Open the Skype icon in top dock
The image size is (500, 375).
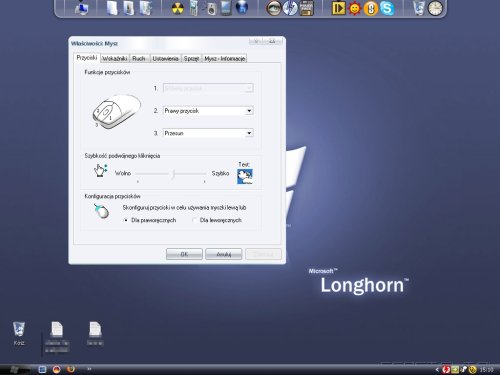pos(387,8)
